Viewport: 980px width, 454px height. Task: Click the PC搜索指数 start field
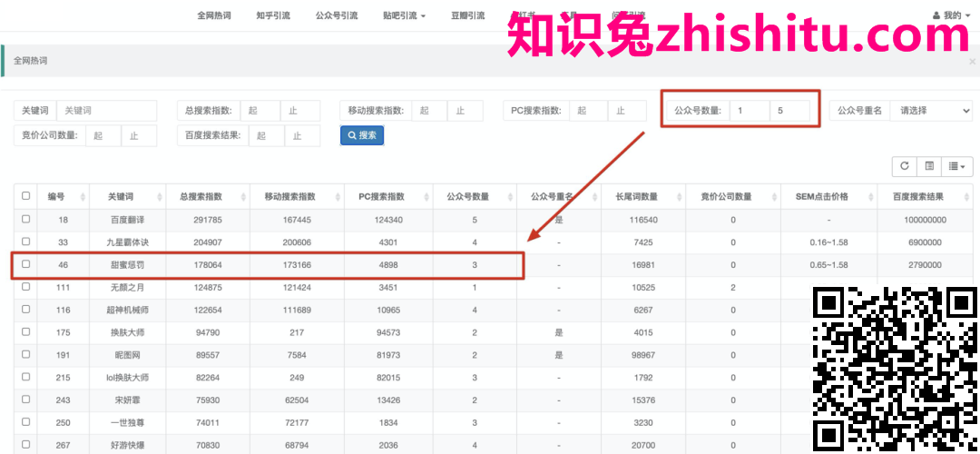coord(590,111)
